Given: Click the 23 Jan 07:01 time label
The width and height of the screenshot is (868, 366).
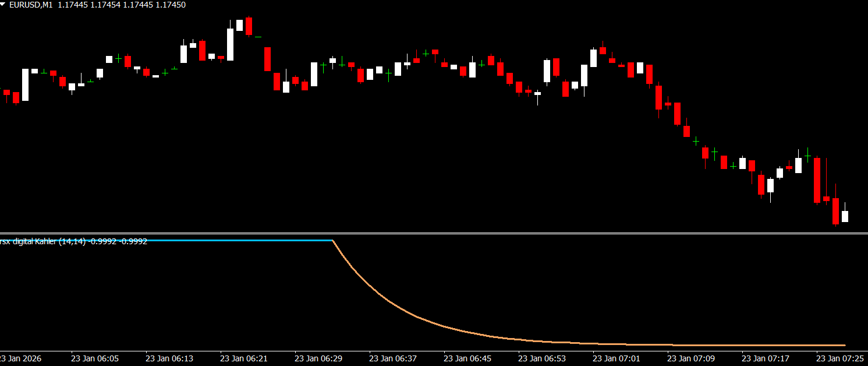Looking at the screenshot, I should tap(617, 358).
